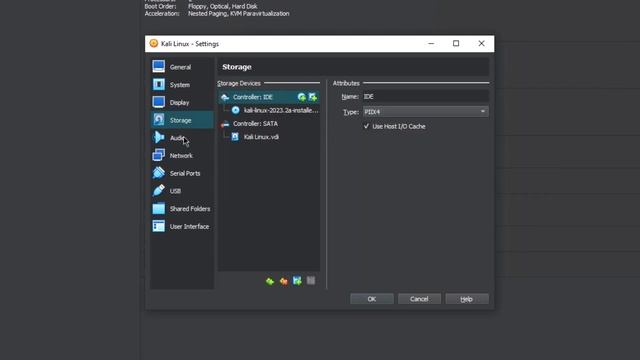This screenshot has width=640, height=360.
Task: Close the Kali Linux Settings dialog
Action: 481,43
